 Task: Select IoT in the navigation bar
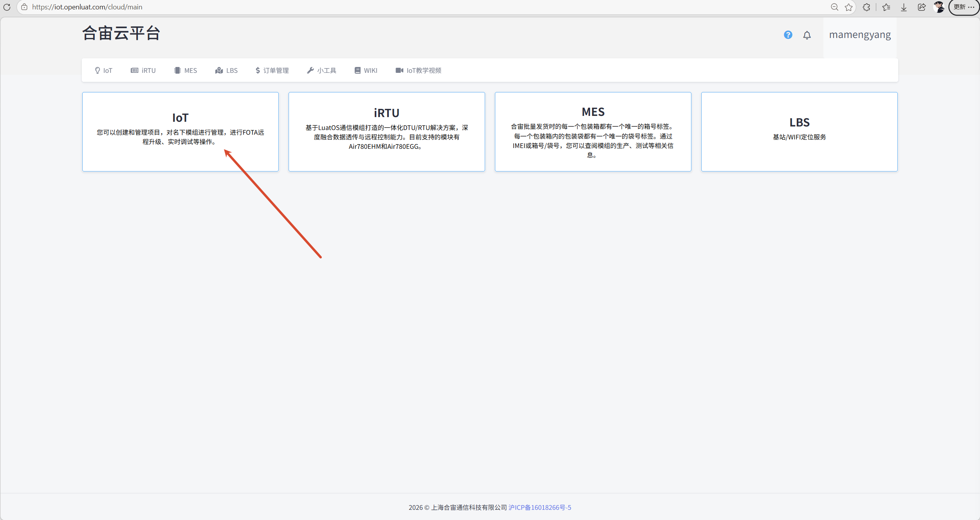[103, 70]
